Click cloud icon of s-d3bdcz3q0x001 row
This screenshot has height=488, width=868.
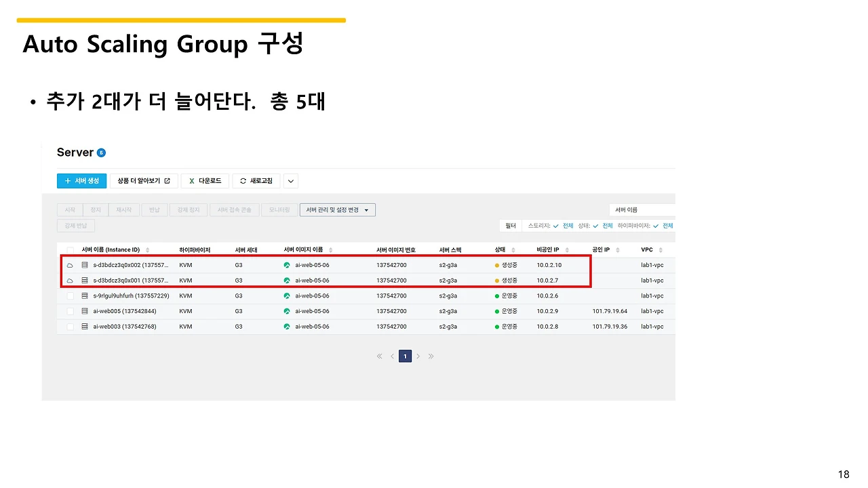click(70, 281)
